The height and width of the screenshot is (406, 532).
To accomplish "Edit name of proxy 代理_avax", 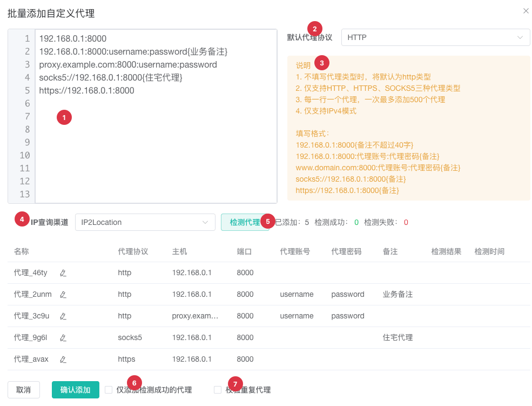I will pos(63,360).
